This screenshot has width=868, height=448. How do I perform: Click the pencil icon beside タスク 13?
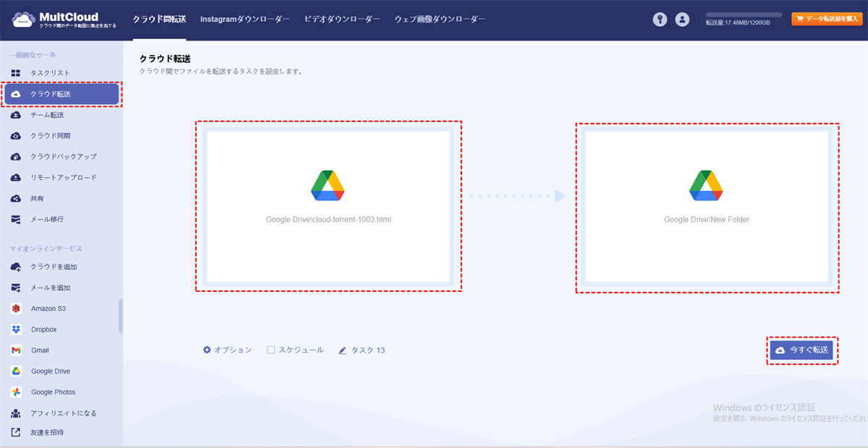point(343,350)
